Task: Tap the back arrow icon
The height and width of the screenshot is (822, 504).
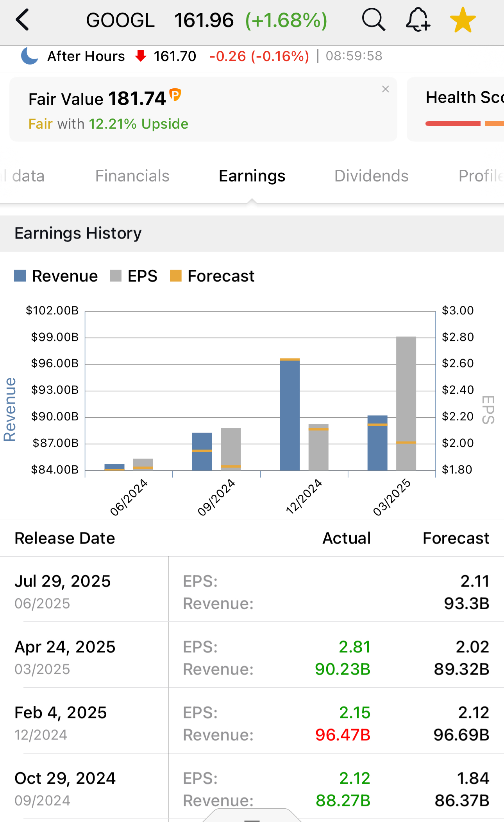Action: coord(23,20)
